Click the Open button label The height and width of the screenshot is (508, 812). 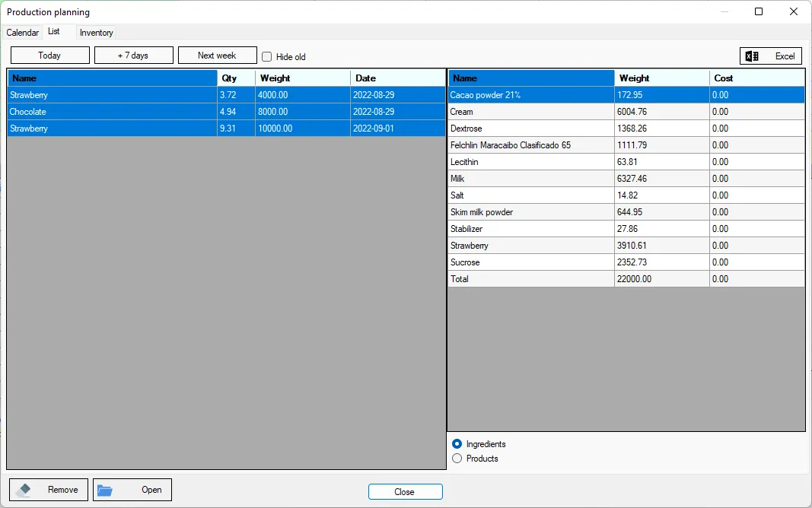(151, 490)
